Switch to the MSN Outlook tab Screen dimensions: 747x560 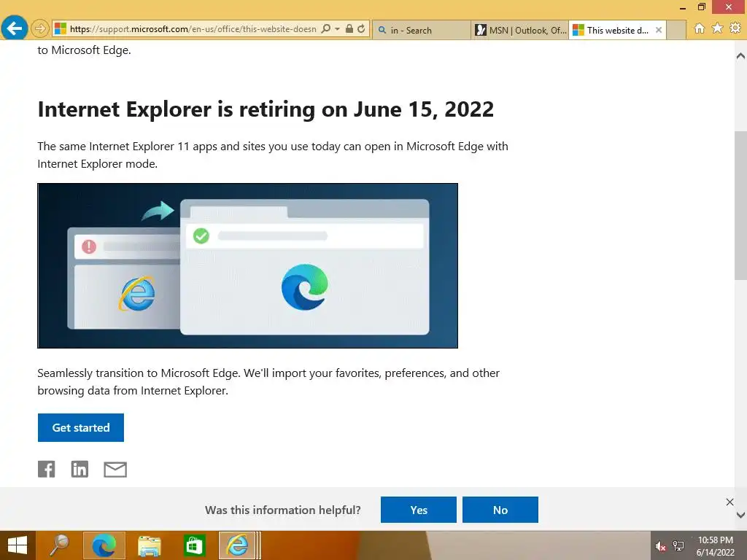point(519,30)
